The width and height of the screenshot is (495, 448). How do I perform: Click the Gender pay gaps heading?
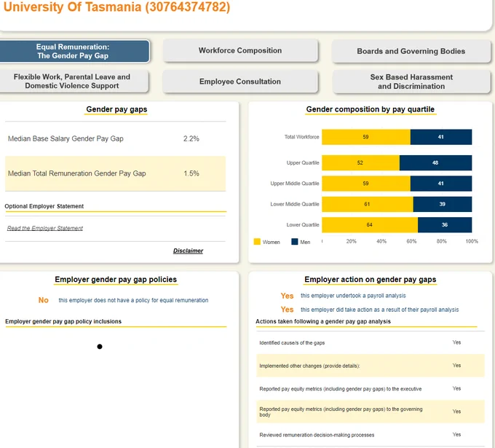pos(116,109)
